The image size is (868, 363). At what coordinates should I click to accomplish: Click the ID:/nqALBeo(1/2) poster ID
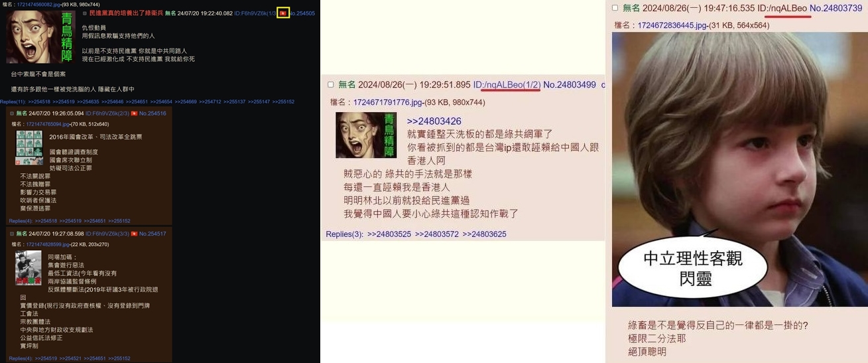point(507,85)
